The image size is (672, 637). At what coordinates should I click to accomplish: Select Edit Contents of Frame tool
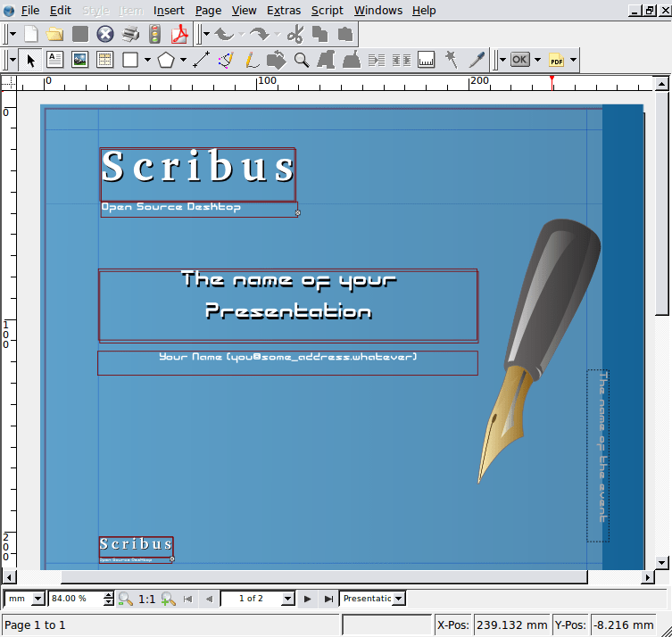(x=326, y=60)
